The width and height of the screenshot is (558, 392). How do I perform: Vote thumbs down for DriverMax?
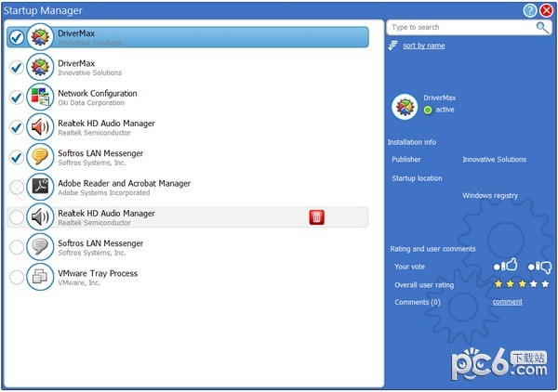tap(539, 267)
